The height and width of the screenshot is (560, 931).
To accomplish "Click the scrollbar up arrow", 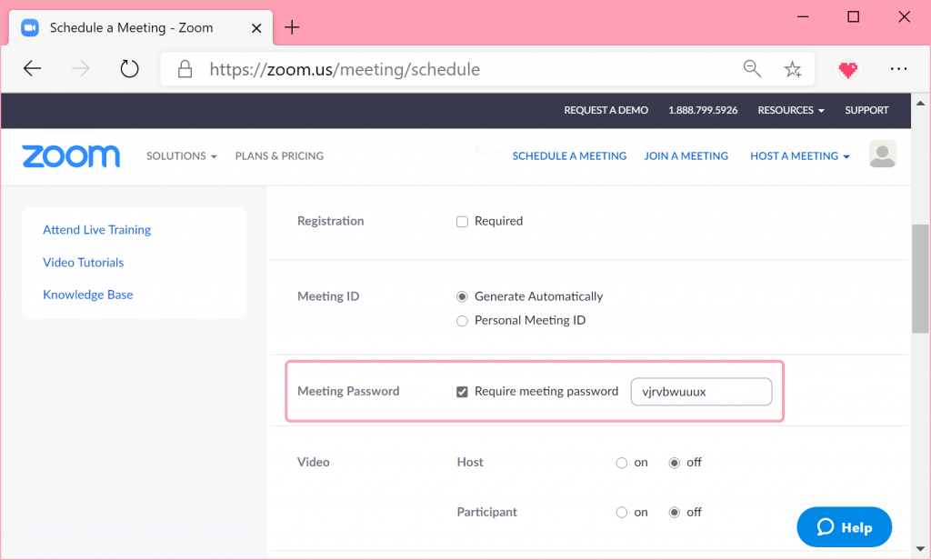I will 920,103.
